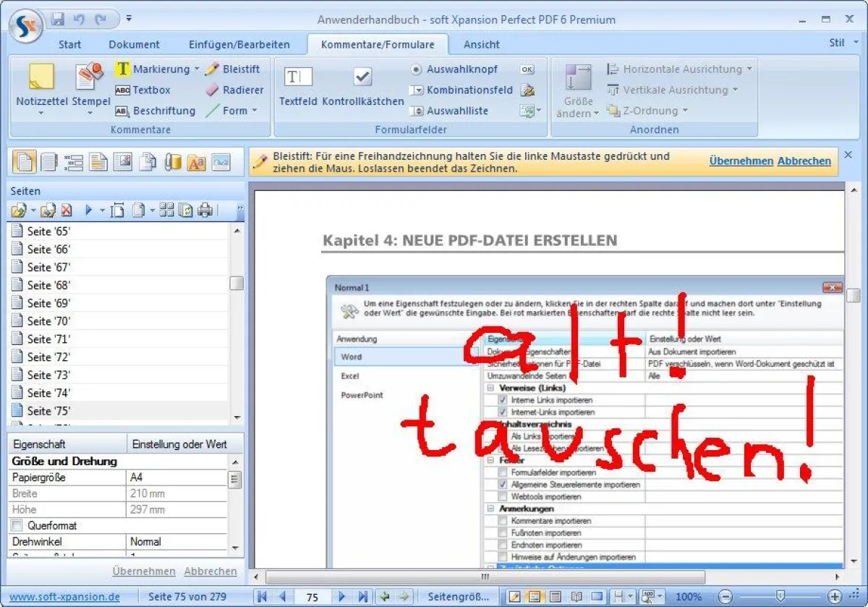Screen dimensions: 868x607
Task: Click the Stempel stamp tool
Action: coord(90,85)
